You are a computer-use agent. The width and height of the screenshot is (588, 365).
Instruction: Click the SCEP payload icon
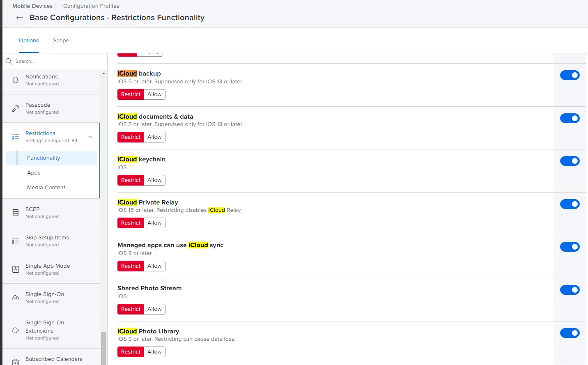(x=16, y=213)
